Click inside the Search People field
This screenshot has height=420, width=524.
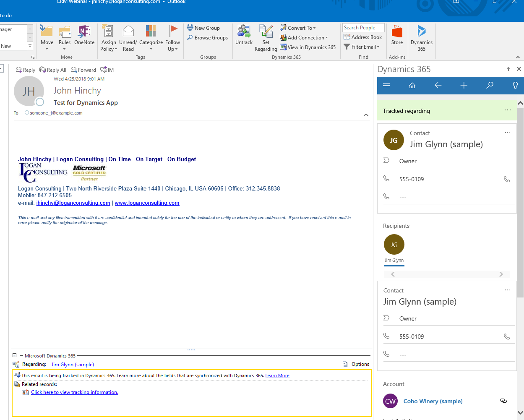point(363,27)
